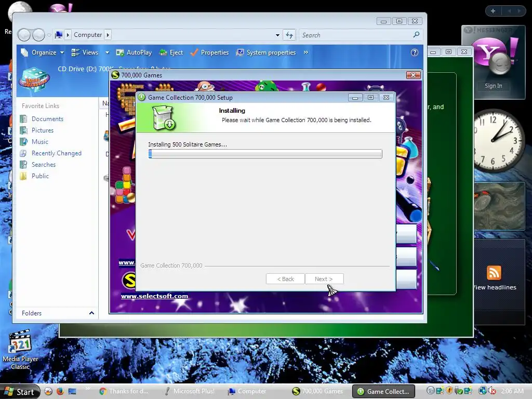532x399 pixels.
Task: Open System properties from the toolbar
Action: click(x=267, y=52)
